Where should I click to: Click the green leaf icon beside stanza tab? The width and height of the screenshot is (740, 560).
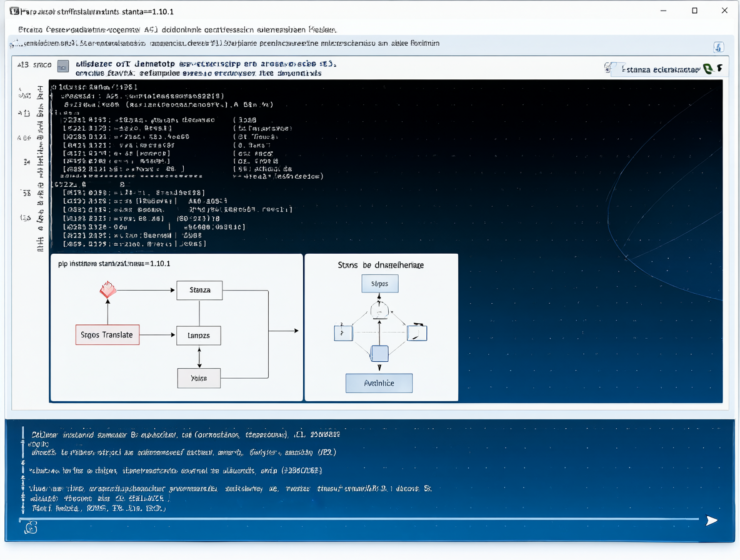click(x=707, y=69)
